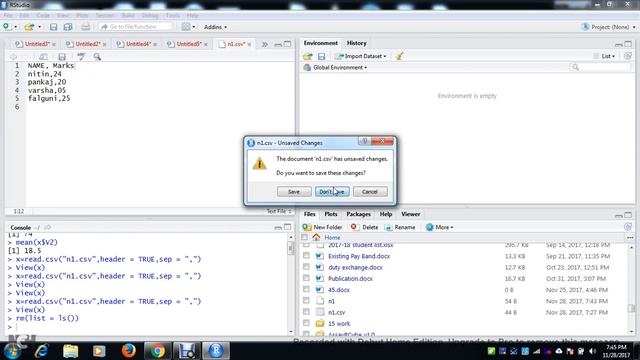Click the show in new window icon in the editor
The width and height of the screenshot is (640, 360).
[43, 57]
